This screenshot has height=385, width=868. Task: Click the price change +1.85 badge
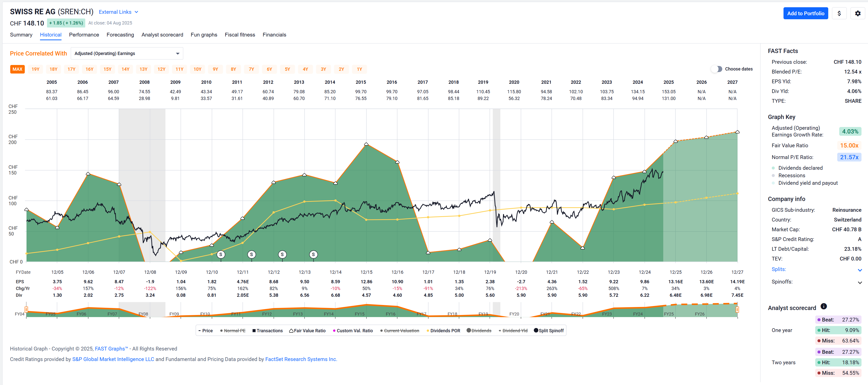pos(66,23)
